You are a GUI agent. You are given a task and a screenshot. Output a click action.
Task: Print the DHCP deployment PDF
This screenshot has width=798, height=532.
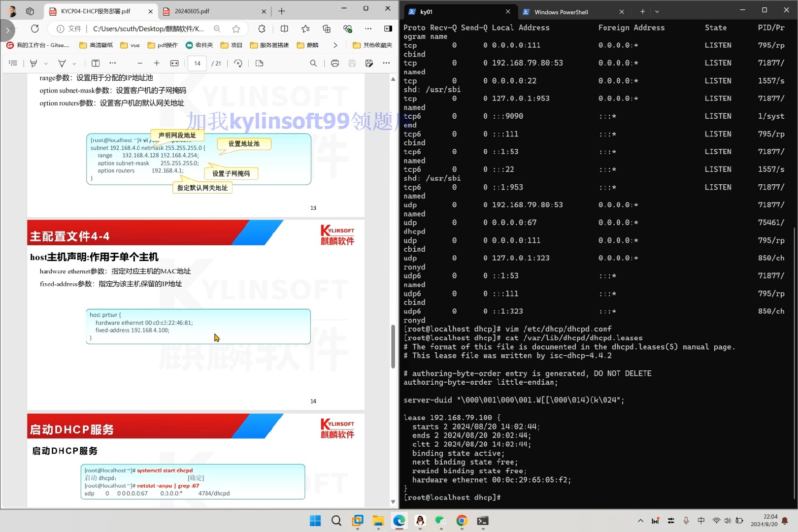(335, 63)
